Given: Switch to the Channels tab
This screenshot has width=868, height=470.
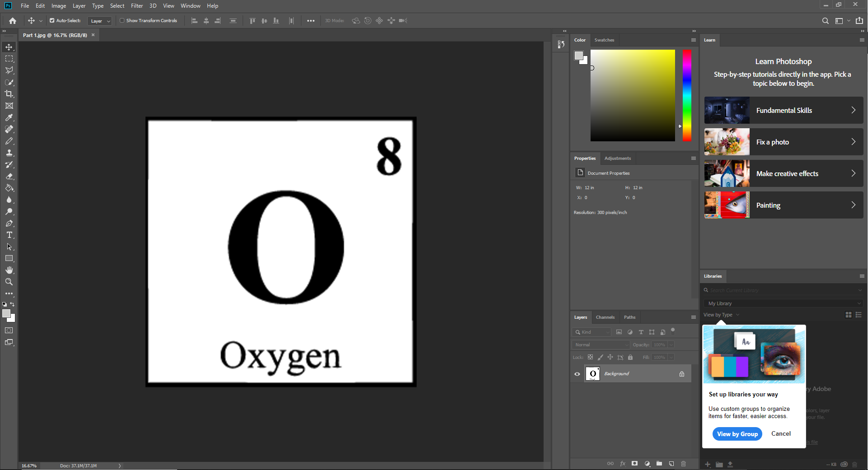Looking at the screenshot, I should [605, 317].
